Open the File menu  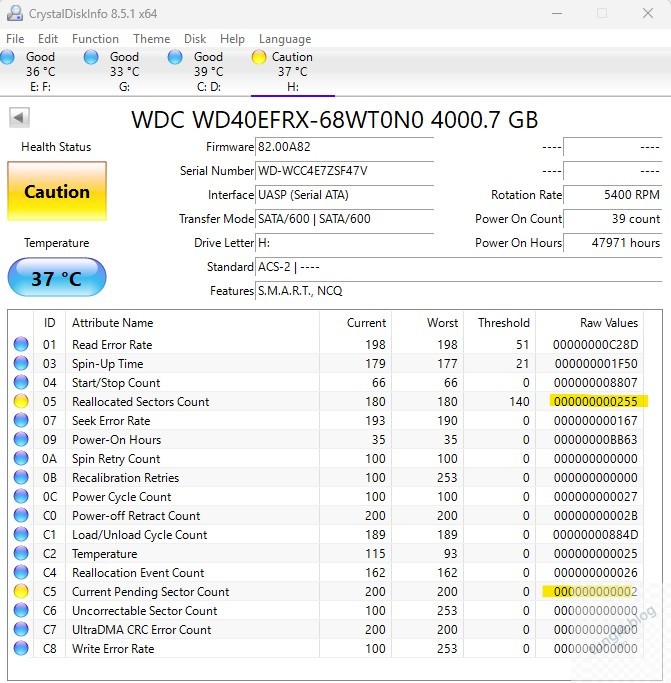15,39
